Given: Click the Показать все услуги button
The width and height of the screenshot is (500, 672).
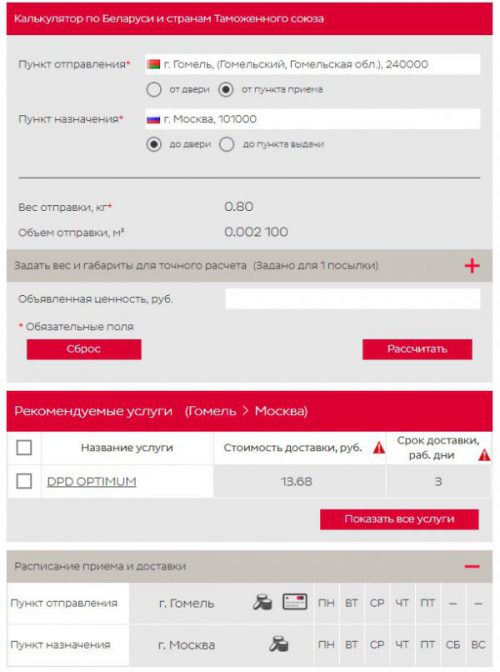Looking at the screenshot, I should pos(399,519).
